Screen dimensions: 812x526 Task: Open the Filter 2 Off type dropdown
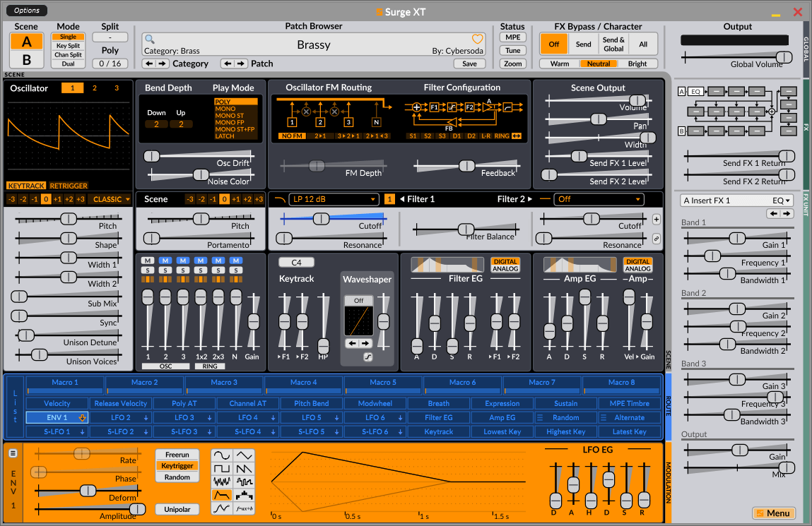(599, 199)
